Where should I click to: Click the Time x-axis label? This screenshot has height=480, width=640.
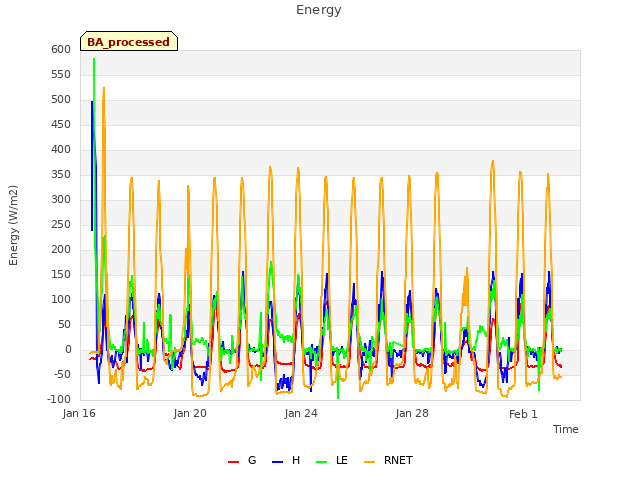[566, 429]
